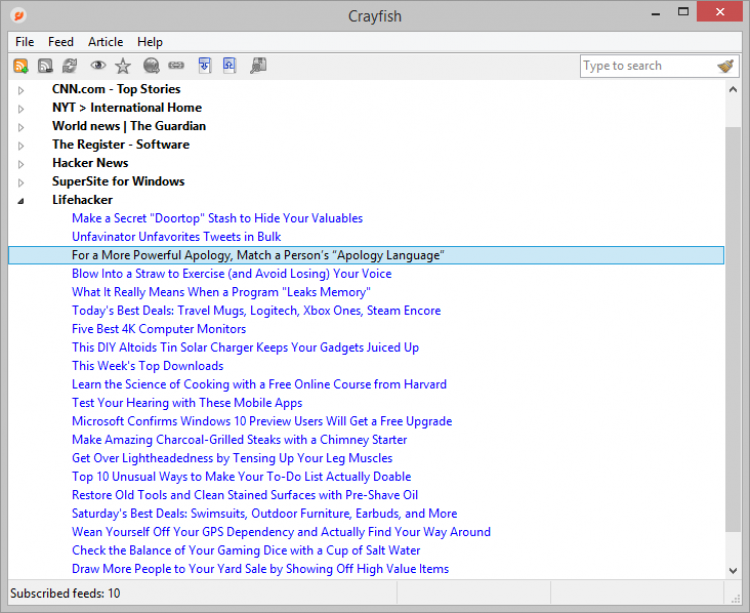
Task: Refresh feeds with the arrows icon
Action: pos(70,66)
